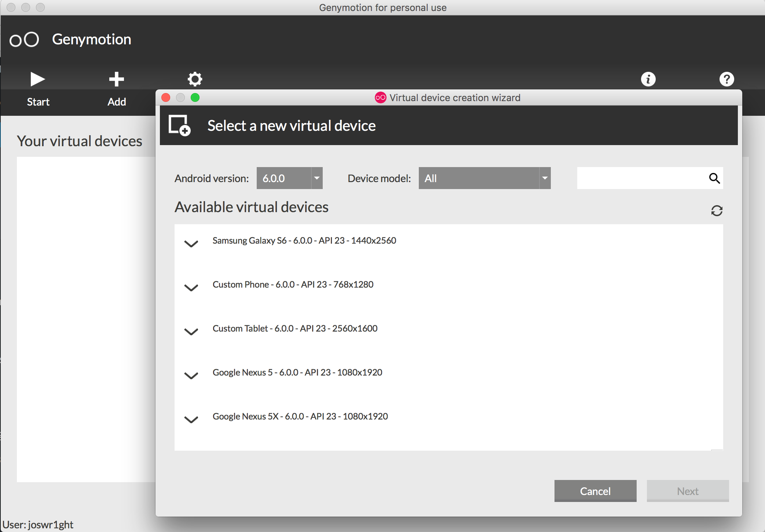Expand Google Nexus 5 device details
Viewport: 765px width, 532px height.
coord(191,376)
